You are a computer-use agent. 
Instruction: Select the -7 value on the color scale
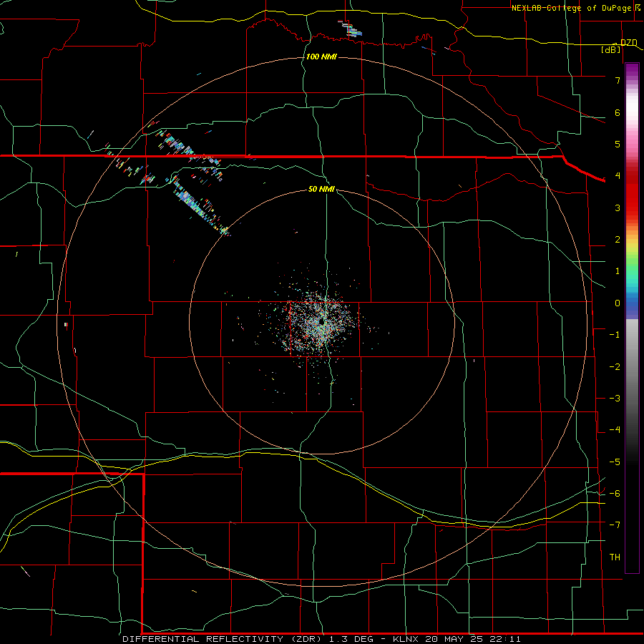pyautogui.click(x=615, y=525)
